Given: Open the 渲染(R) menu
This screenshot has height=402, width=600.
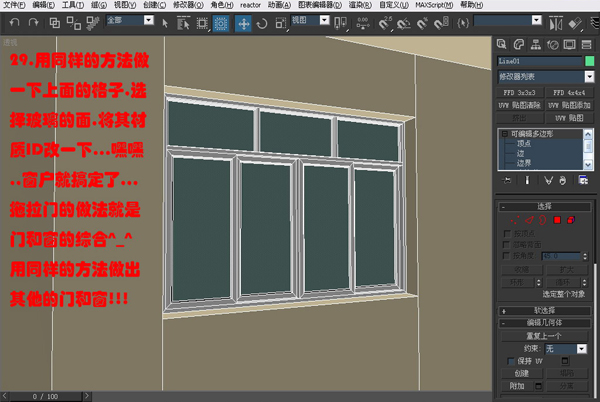Looking at the screenshot, I should coord(360,5).
